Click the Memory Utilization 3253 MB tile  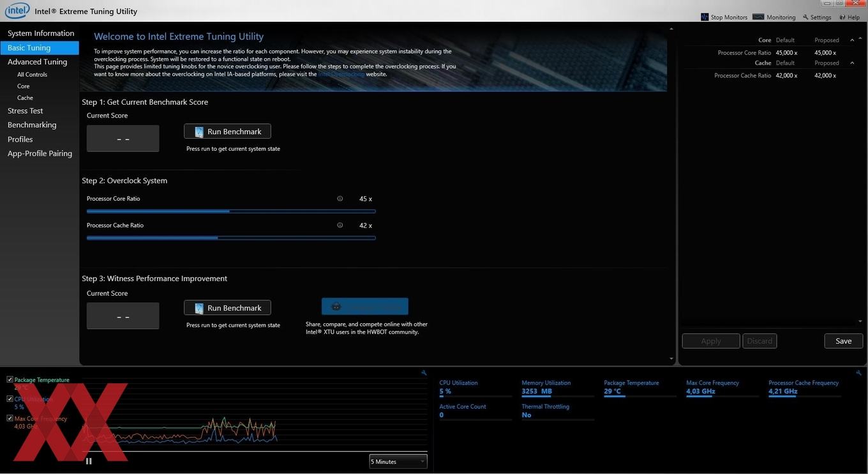[558, 388]
